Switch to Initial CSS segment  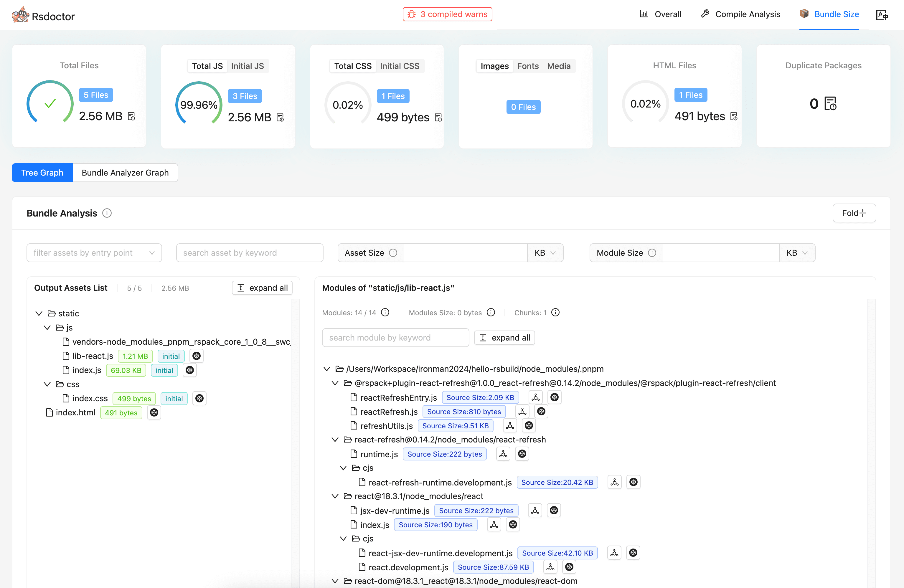[x=400, y=66]
